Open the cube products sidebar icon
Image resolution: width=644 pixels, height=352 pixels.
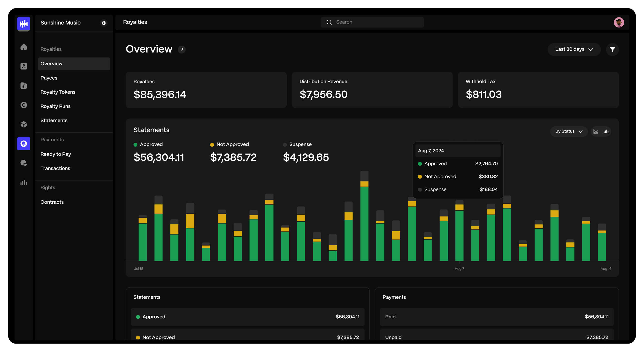[24, 124]
